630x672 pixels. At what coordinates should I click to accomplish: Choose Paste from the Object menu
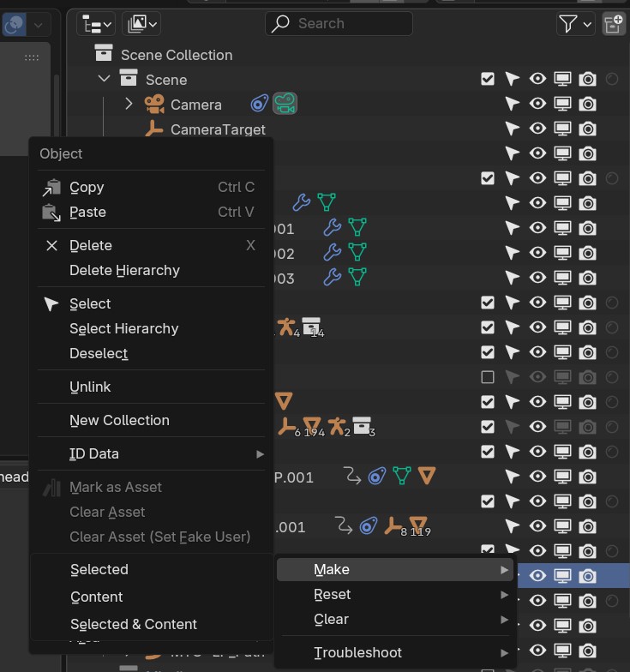click(151, 213)
